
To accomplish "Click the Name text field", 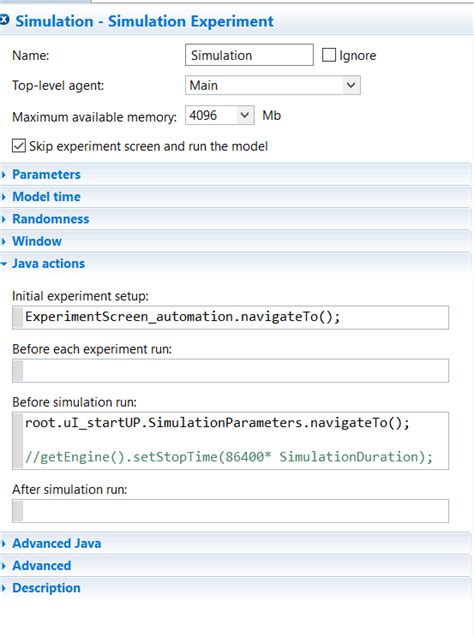I will pyautogui.click(x=249, y=55).
